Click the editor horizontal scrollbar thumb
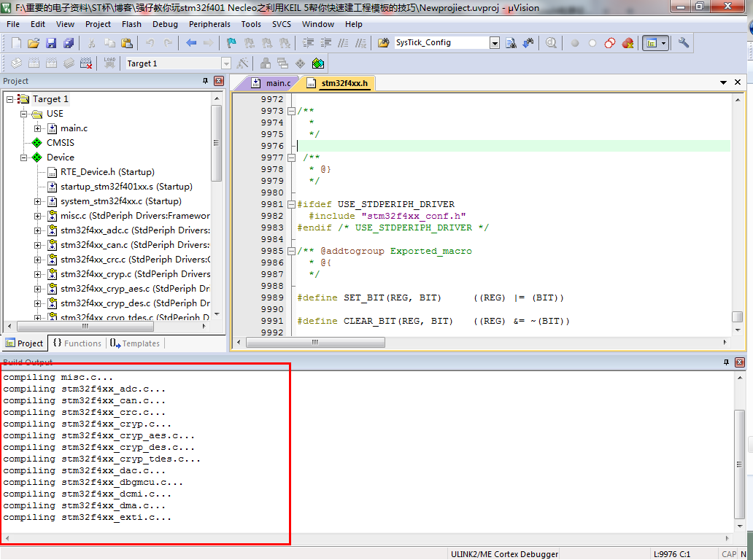Screen dimensions: 753x560 315,342
